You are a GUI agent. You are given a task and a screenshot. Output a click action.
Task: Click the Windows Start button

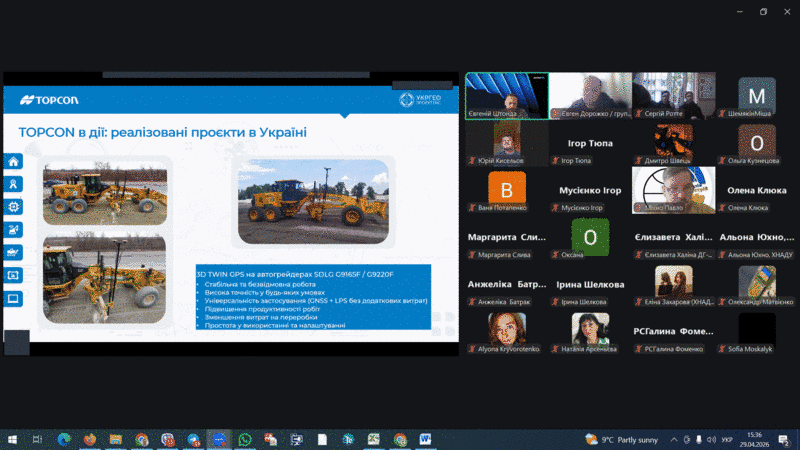pos(13,439)
